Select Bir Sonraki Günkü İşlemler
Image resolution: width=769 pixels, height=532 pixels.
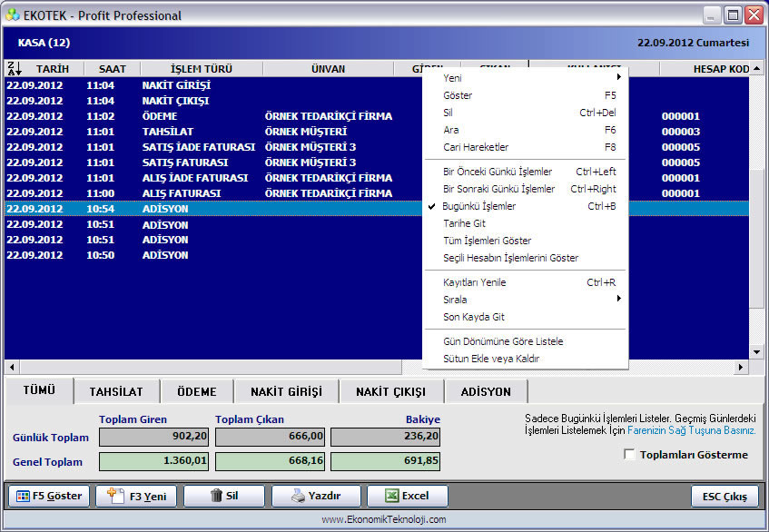coord(526,189)
